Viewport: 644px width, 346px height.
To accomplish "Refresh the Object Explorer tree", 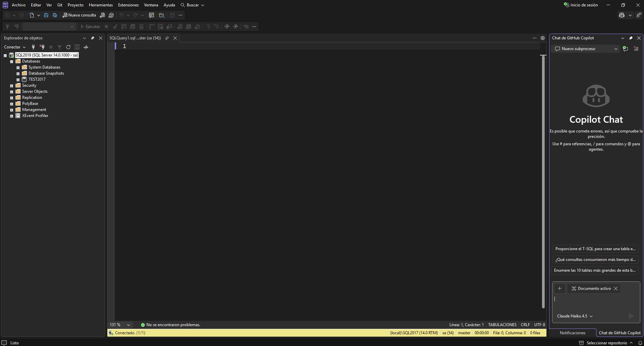I will click(x=68, y=47).
